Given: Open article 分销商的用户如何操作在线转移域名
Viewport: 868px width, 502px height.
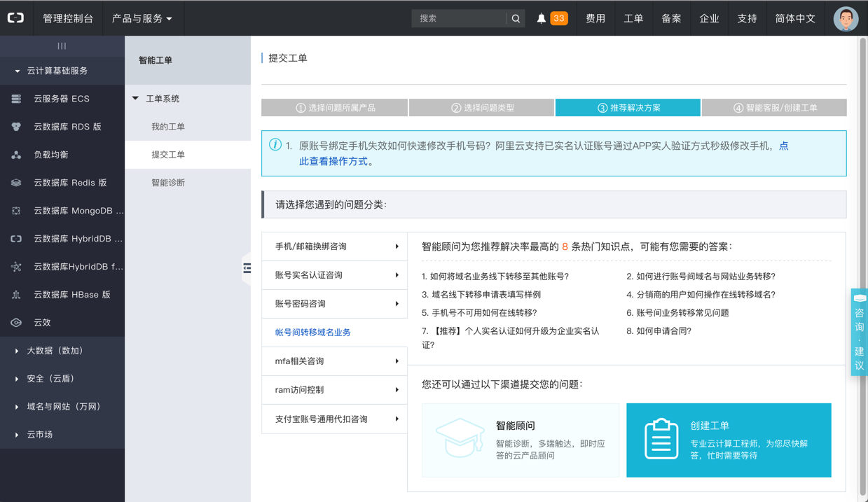Looking at the screenshot, I should click(x=701, y=295).
